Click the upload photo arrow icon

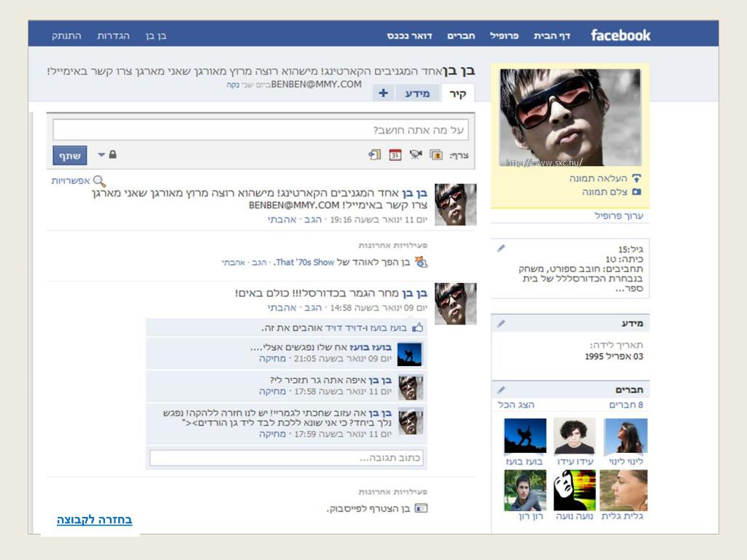636,179
